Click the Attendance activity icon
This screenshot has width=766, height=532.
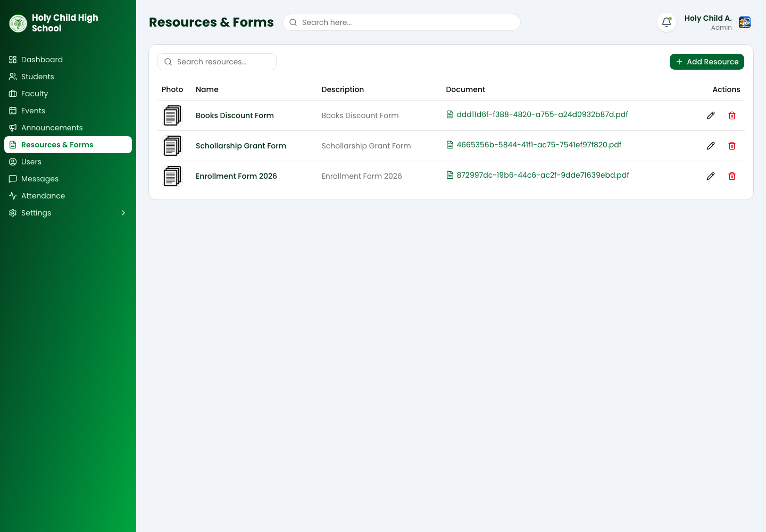[x=13, y=196]
